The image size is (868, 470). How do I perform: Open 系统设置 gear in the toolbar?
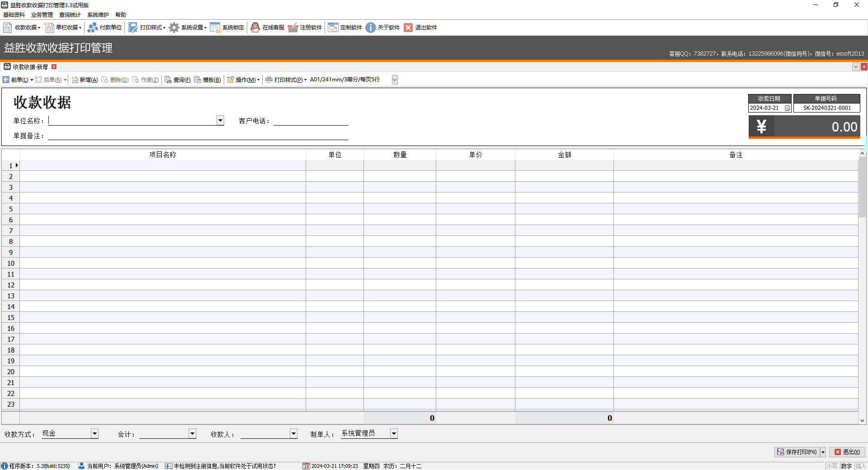tap(188, 28)
